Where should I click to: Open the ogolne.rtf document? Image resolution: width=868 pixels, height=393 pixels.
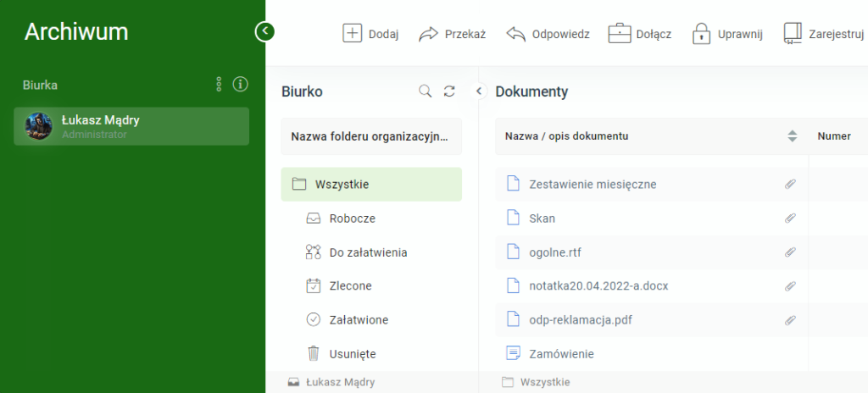(555, 252)
